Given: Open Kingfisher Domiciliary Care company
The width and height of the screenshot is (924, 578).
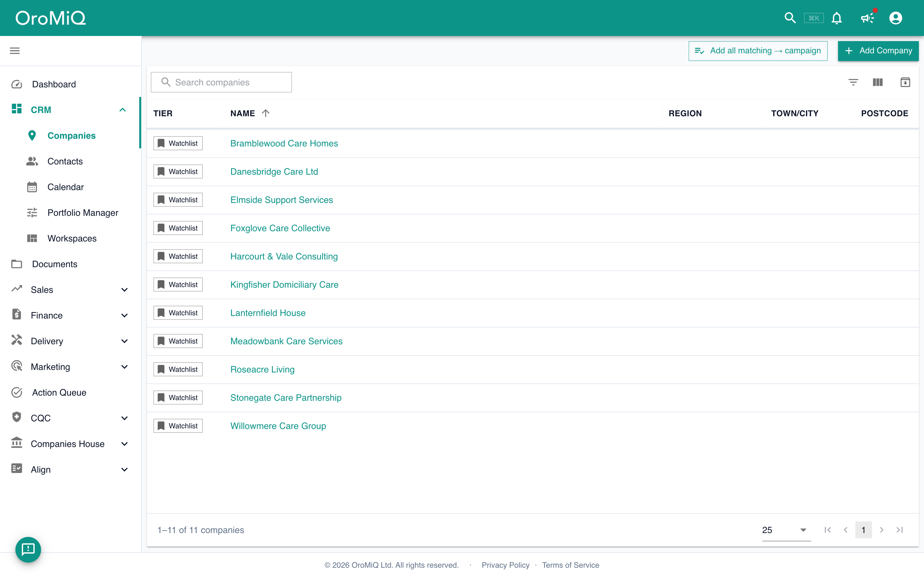Looking at the screenshot, I should (285, 285).
